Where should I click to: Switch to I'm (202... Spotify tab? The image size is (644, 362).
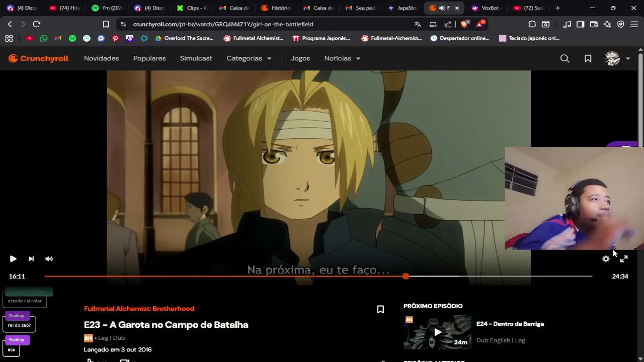108,8
